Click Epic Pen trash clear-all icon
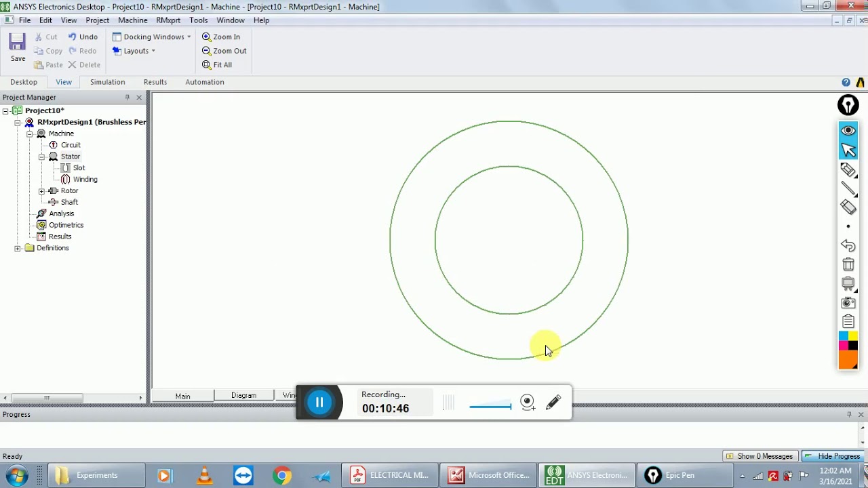This screenshot has width=868, height=488. (848, 264)
